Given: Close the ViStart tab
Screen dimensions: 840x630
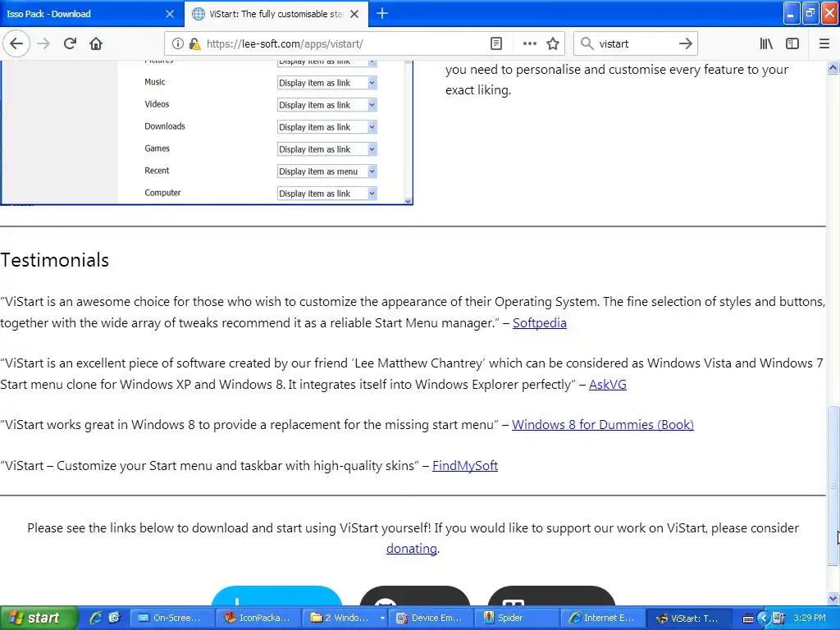Looking at the screenshot, I should (x=354, y=14).
